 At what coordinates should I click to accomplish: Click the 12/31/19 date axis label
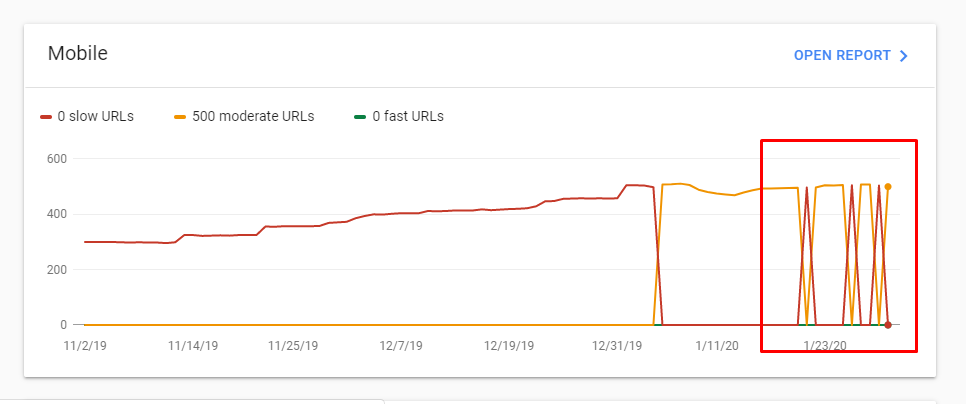coord(617,345)
